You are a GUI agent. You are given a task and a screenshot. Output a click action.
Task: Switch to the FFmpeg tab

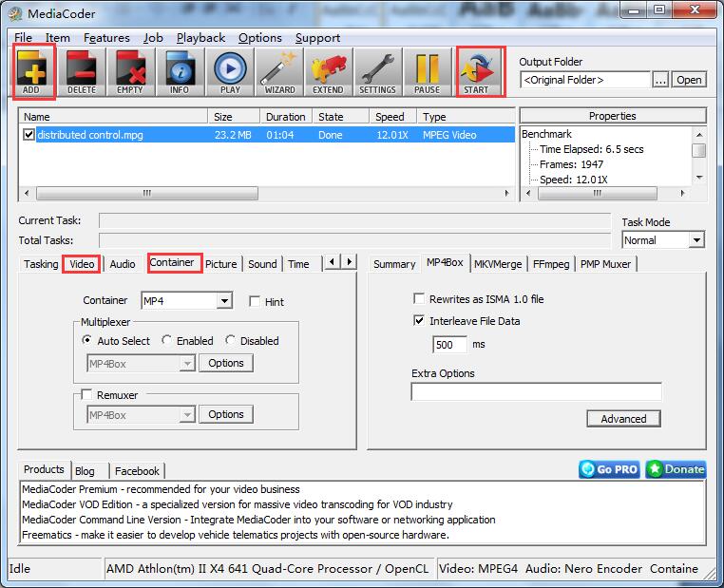pyautogui.click(x=551, y=264)
